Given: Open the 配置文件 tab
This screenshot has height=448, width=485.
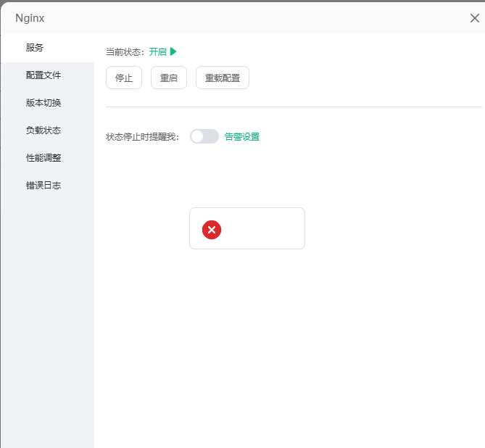Looking at the screenshot, I should [x=47, y=75].
